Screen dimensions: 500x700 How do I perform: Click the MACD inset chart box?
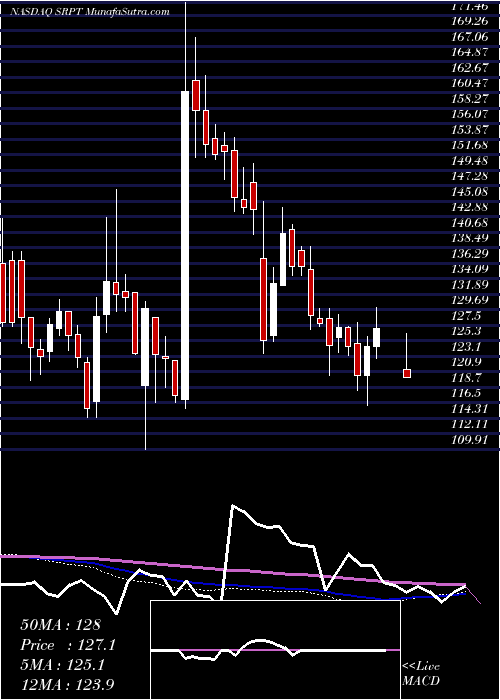click(x=275, y=650)
